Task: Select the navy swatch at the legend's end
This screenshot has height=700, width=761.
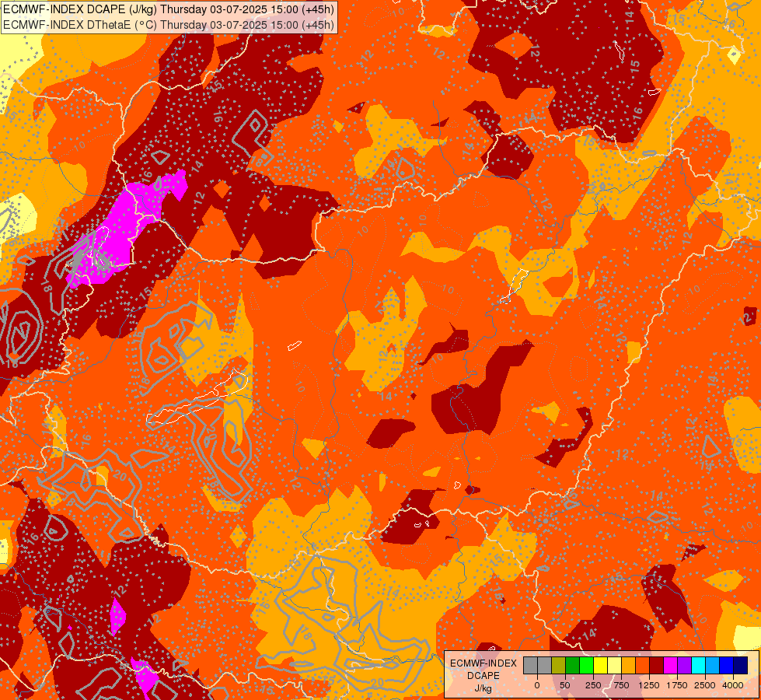Action: pos(741,665)
